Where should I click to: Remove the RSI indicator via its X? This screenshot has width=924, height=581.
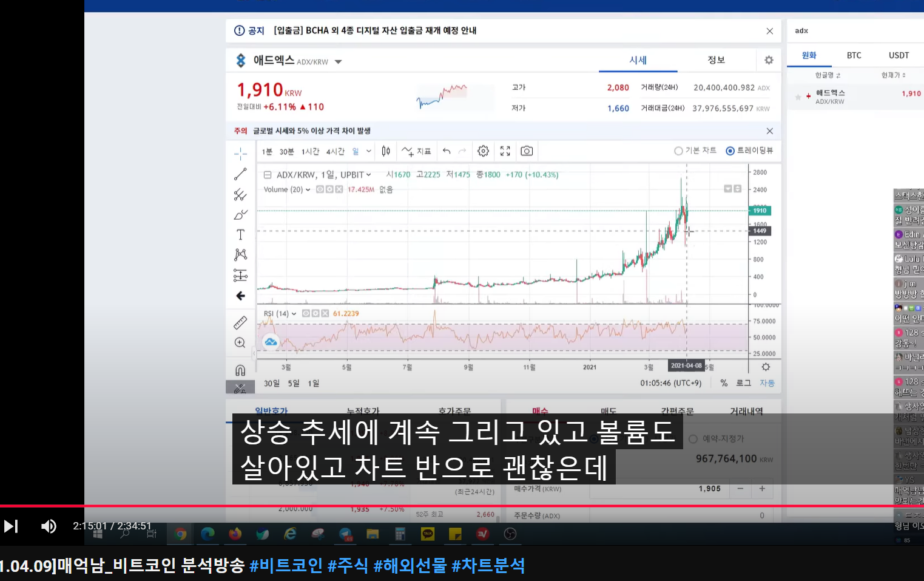click(x=325, y=313)
